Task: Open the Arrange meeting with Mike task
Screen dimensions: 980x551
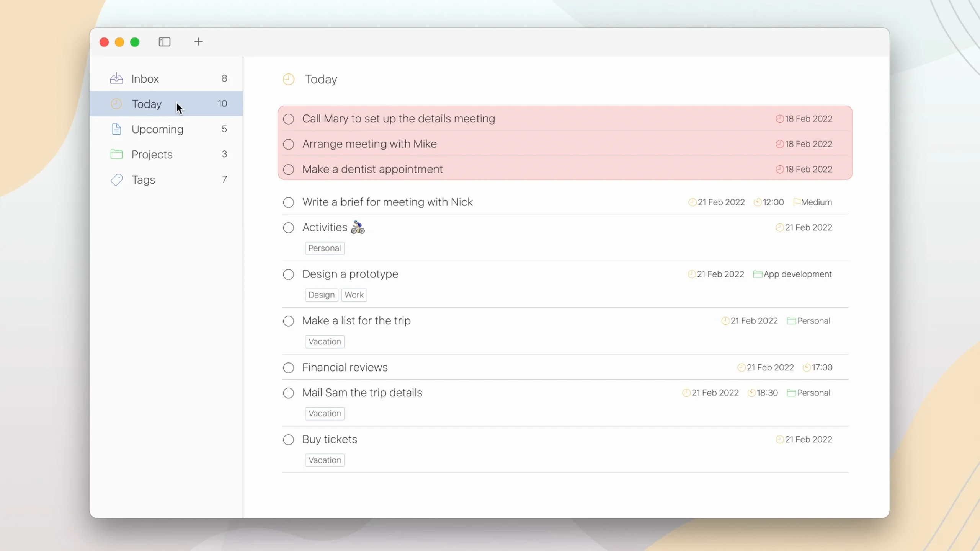Action: 369,144
